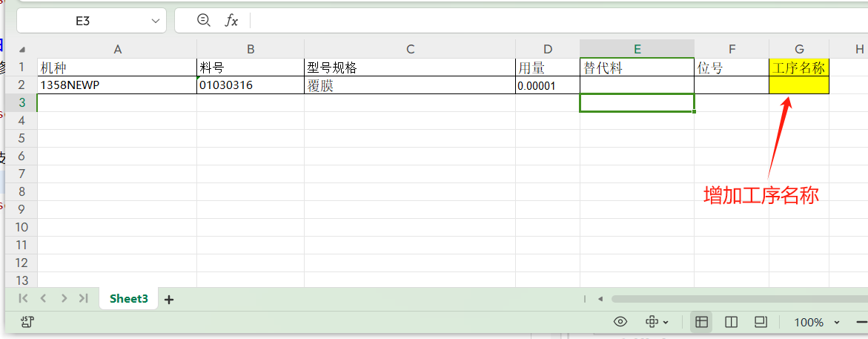This screenshot has height=339, width=868.
Task: Click the magnifier icon in formula bar
Action: coord(204,21)
